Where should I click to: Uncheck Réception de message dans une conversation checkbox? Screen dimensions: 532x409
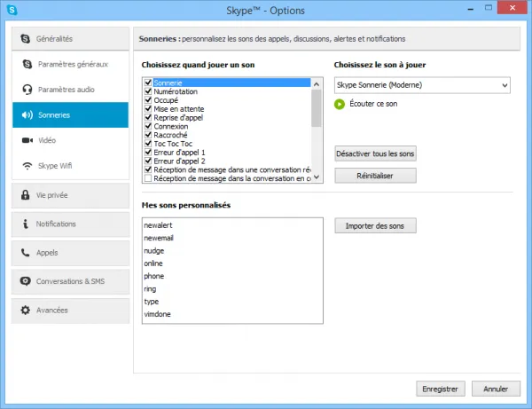(x=148, y=169)
